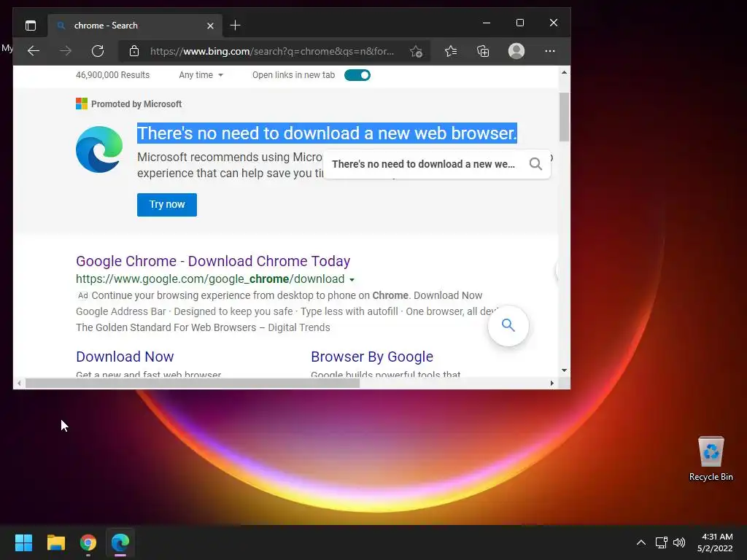Viewport: 747px width, 560px height.
Task: Open the volume tray icon
Action: [679, 542]
